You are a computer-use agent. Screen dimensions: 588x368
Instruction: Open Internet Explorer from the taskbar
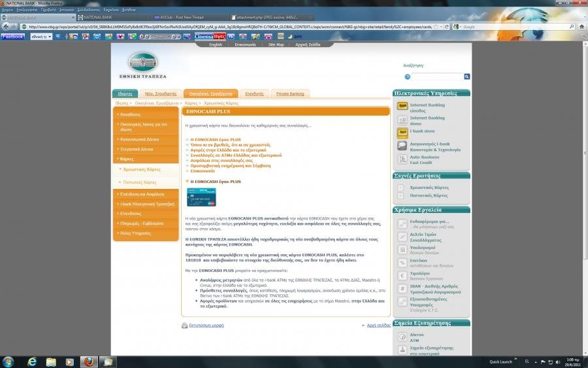click(32, 361)
